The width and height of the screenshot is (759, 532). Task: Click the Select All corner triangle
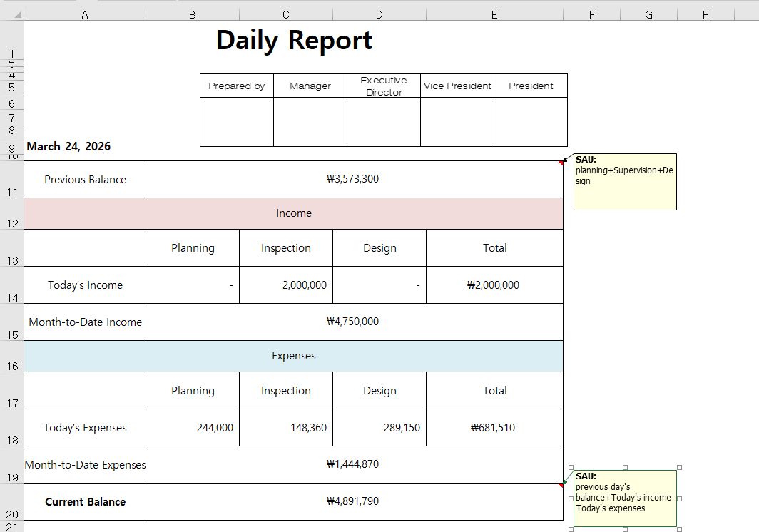(x=12, y=14)
